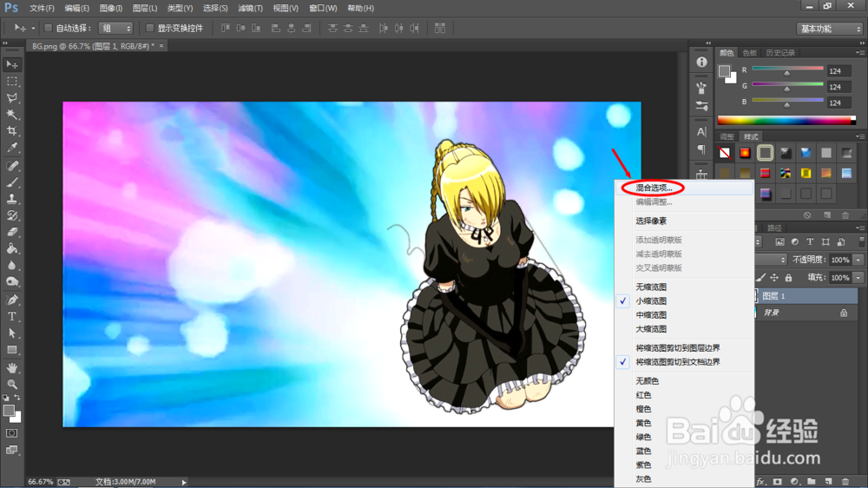868x488 pixels.
Task: Open the Brush Presets panel icon
Action: (x=701, y=105)
